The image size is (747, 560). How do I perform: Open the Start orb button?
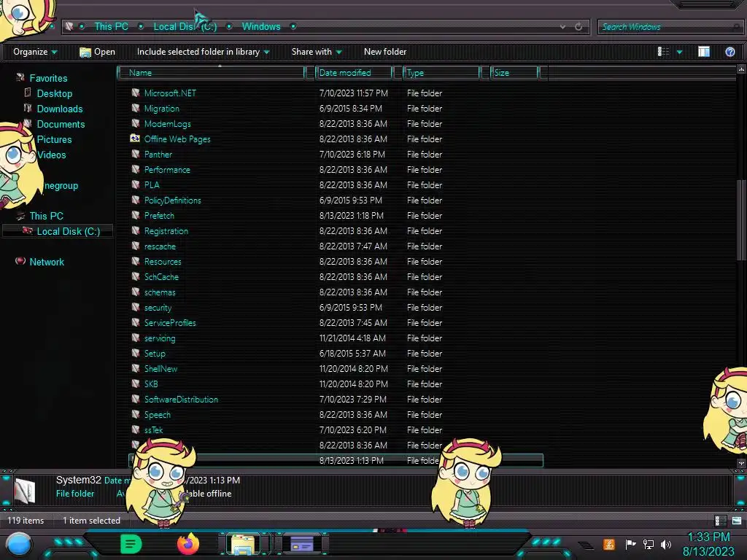coord(19,544)
